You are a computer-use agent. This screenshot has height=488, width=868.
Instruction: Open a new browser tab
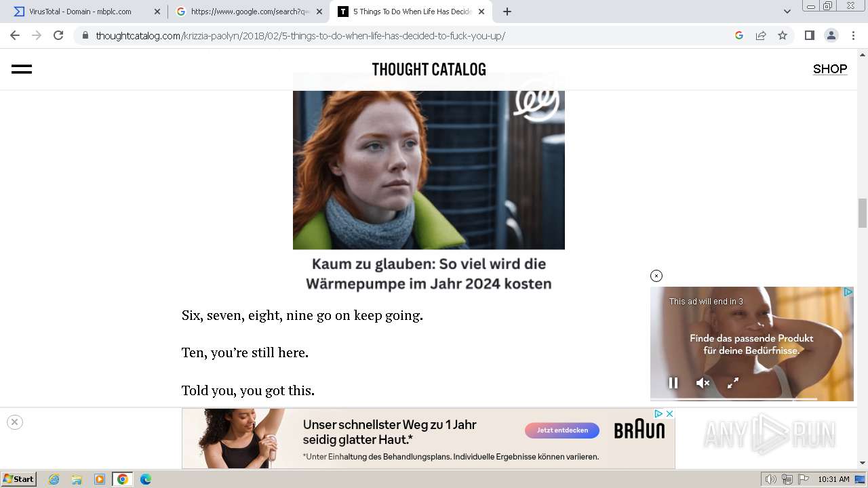click(x=507, y=12)
